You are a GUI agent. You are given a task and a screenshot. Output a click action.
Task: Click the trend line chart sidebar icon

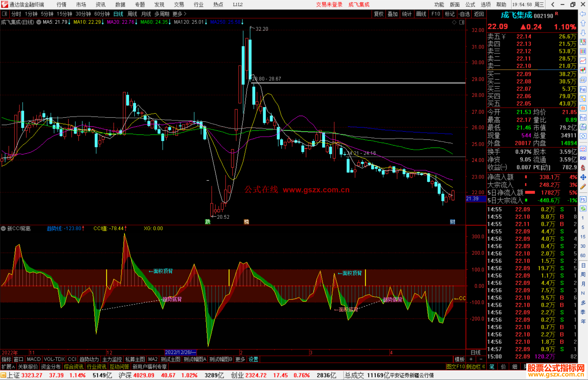click(583, 61)
